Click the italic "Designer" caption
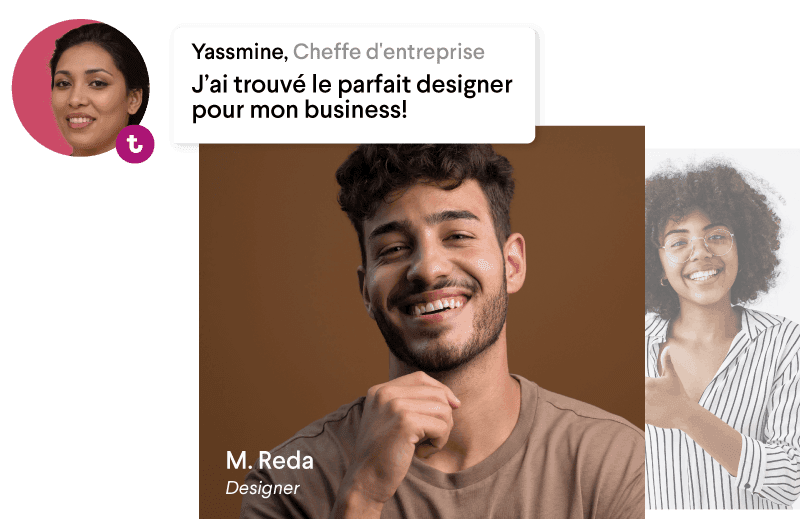Viewport: 800px width, 519px height. click(x=262, y=488)
